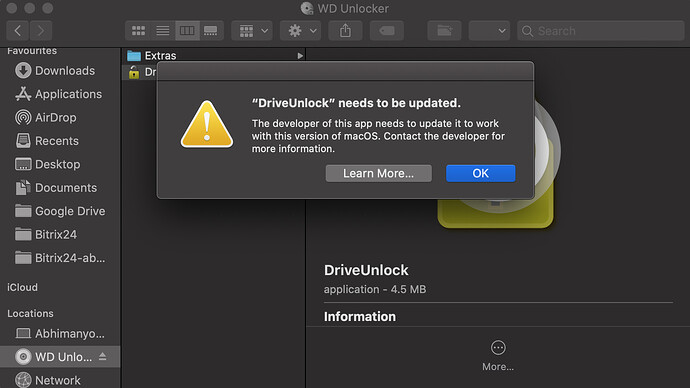Image resolution: width=690 pixels, height=388 pixels.
Task: Click the Learn More... button
Action: click(378, 173)
